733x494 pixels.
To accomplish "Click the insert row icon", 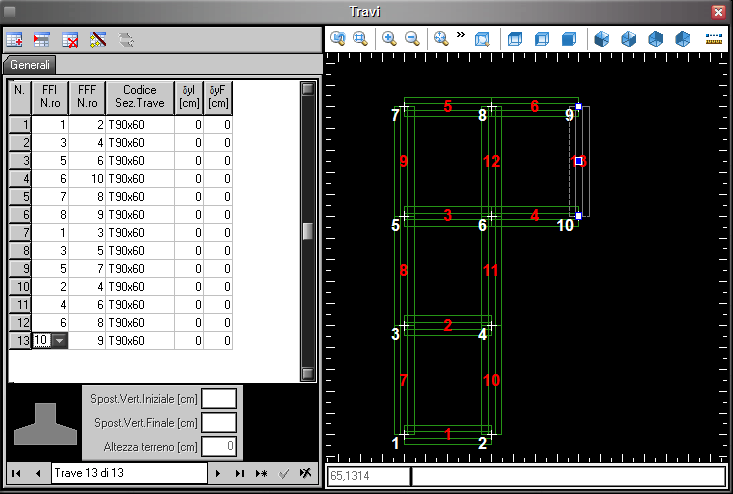I will click(42, 40).
